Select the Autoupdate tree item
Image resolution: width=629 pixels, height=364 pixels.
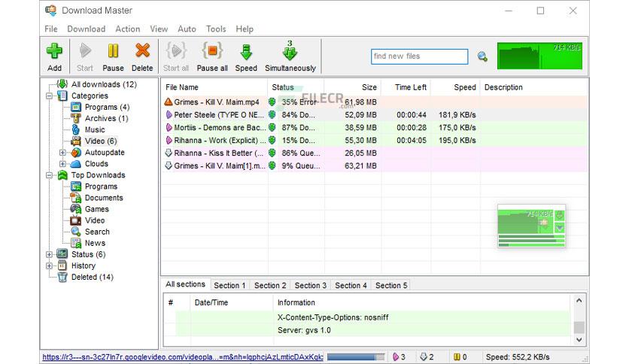[x=105, y=153]
